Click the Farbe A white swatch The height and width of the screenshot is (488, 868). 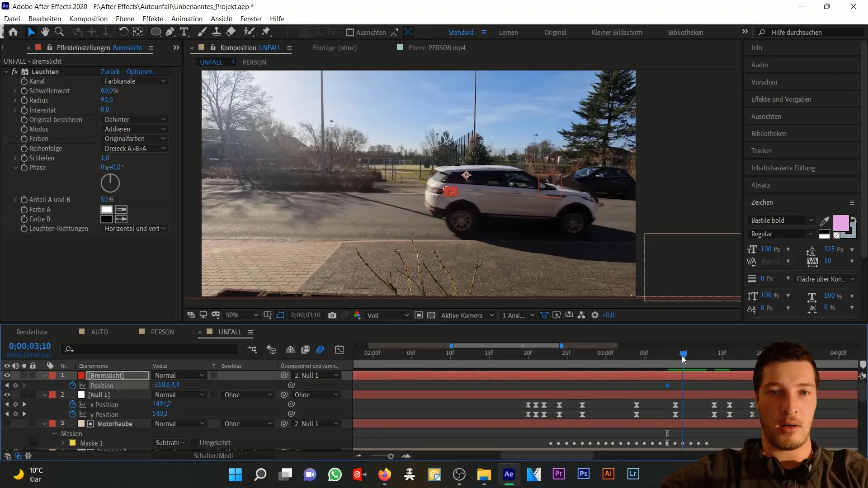point(107,210)
